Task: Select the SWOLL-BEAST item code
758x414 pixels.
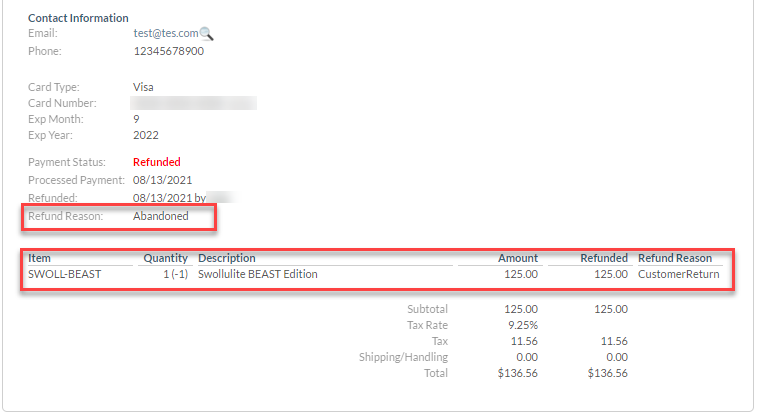Action: [65, 274]
